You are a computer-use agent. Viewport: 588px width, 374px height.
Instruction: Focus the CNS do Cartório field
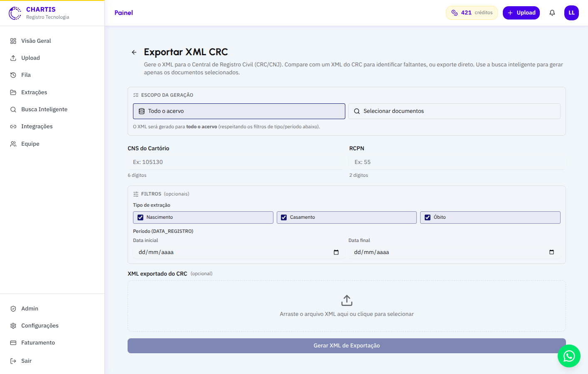click(x=236, y=162)
